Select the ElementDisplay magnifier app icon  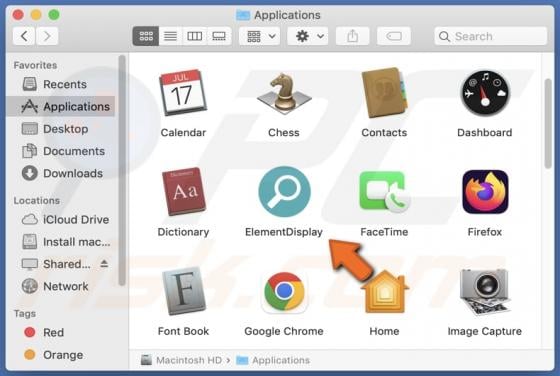(x=284, y=192)
